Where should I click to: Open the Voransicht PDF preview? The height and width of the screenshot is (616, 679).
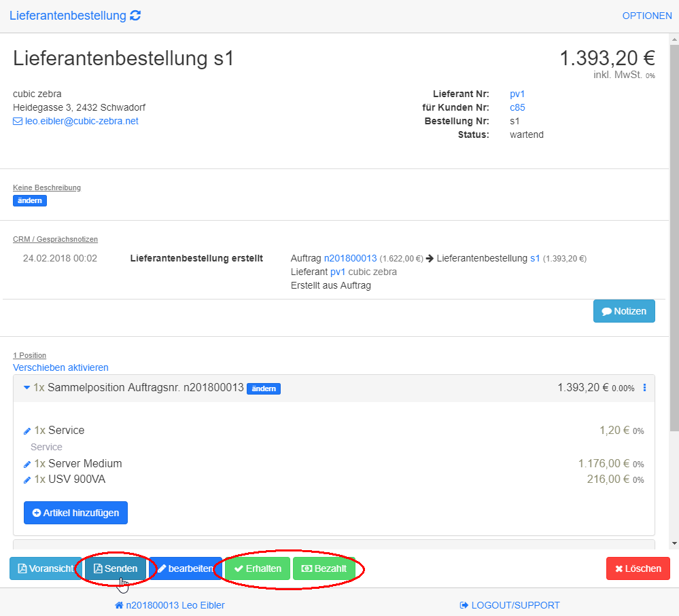click(46, 568)
